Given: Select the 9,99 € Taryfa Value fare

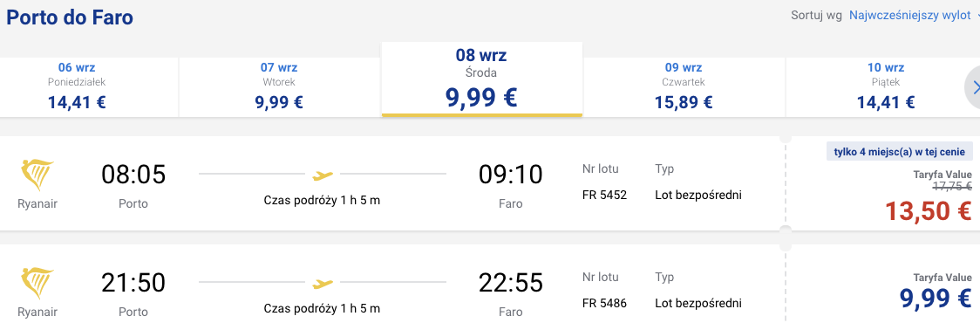Looking at the screenshot, I should click(x=937, y=299).
